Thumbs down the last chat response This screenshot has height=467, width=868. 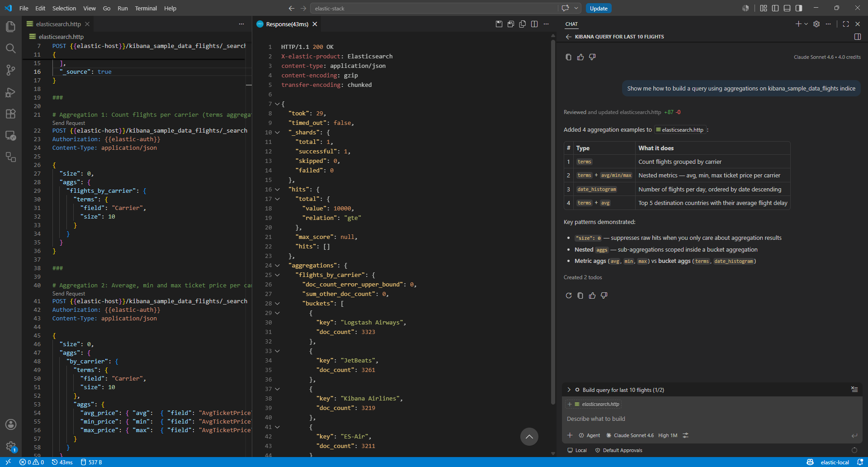click(x=604, y=295)
